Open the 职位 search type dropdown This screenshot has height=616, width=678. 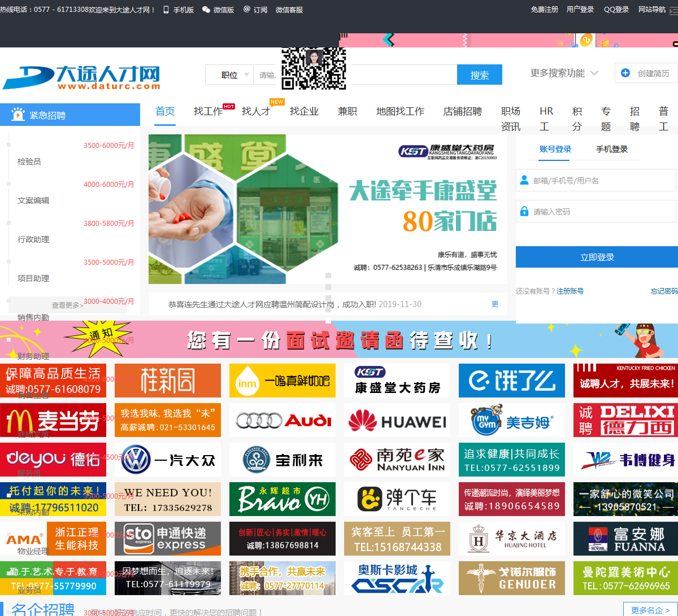coord(229,75)
